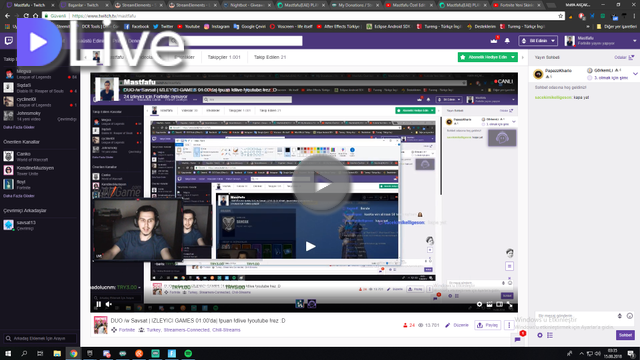
Task: Toggle theatre mode in the player
Action: (x=500, y=304)
